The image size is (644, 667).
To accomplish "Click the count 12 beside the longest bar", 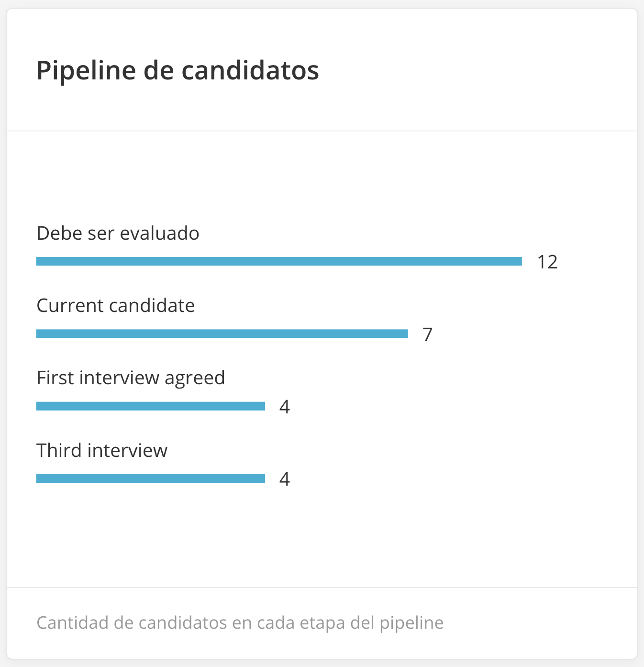I will click(547, 262).
